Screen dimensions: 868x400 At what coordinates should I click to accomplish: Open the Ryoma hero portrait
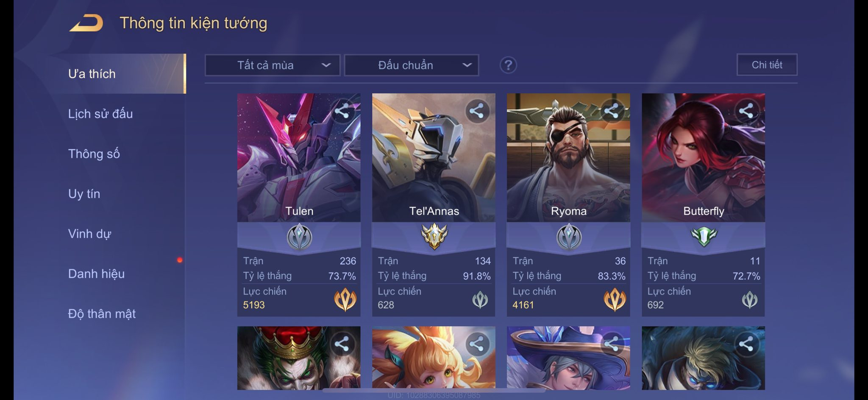pyautogui.click(x=568, y=157)
